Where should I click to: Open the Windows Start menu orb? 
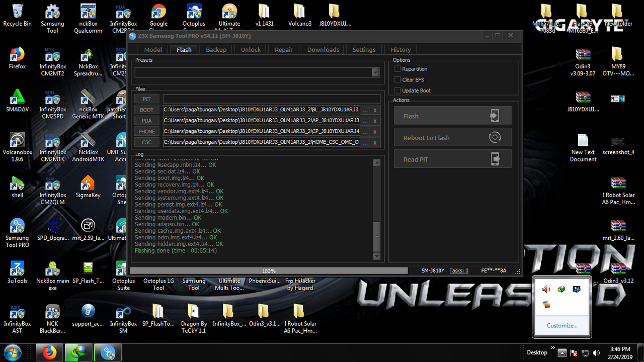click(12, 353)
